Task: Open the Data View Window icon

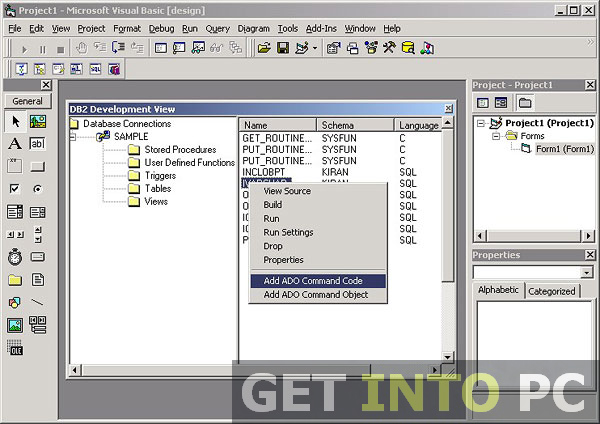Action: (x=408, y=48)
